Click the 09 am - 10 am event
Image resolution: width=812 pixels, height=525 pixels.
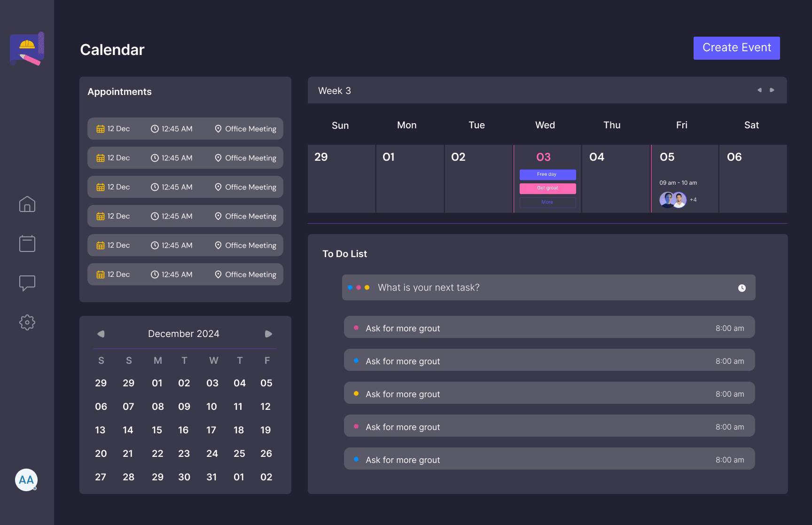[678, 183]
